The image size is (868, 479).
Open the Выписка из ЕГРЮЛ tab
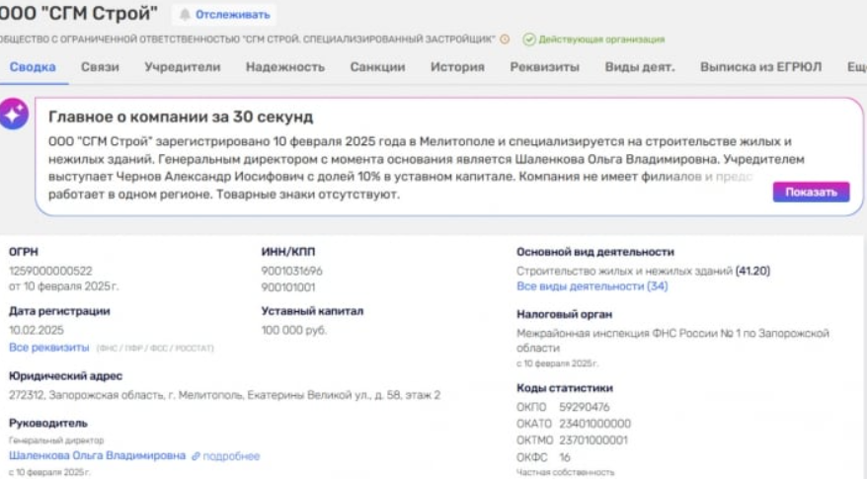pos(760,67)
